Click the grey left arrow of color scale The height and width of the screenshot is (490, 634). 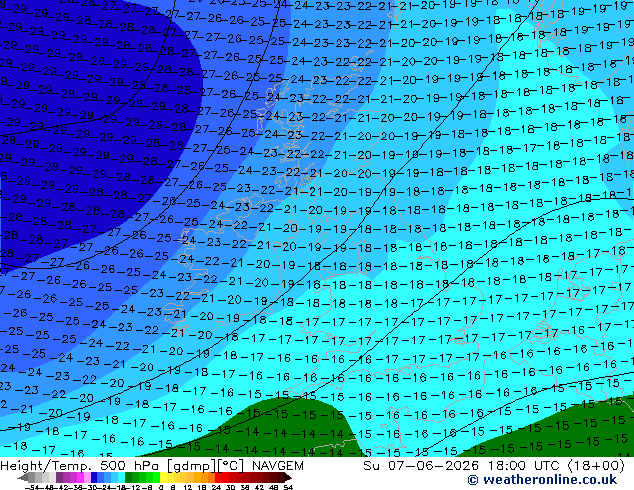pyautogui.click(x=23, y=477)
